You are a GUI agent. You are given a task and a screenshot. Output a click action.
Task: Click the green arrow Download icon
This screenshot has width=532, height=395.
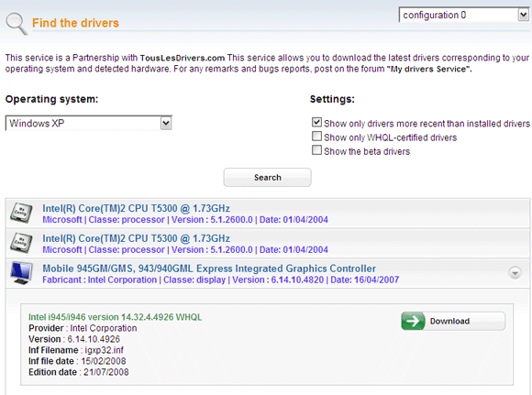click(x=413, y=321)
